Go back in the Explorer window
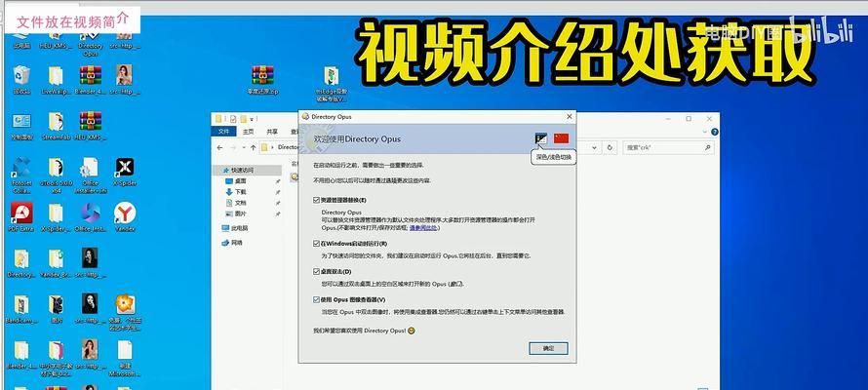The image size is (868, 390). (x=219, y=147)
